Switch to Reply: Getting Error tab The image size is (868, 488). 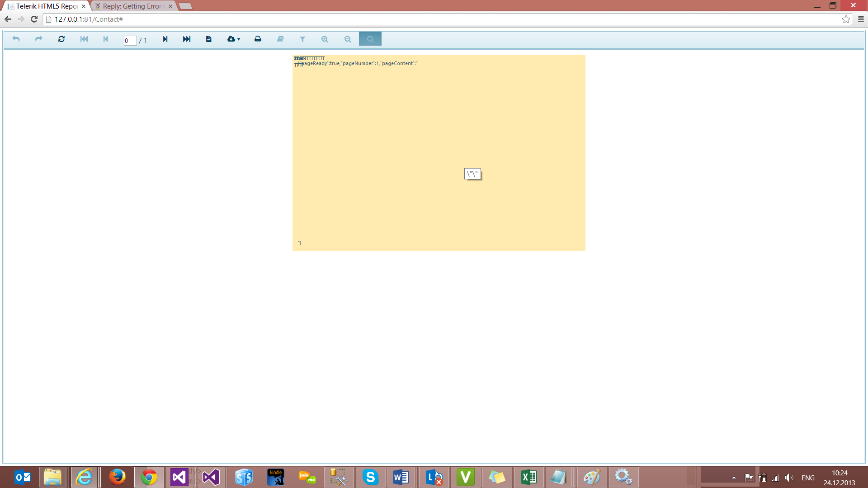(x=132, y=6)
